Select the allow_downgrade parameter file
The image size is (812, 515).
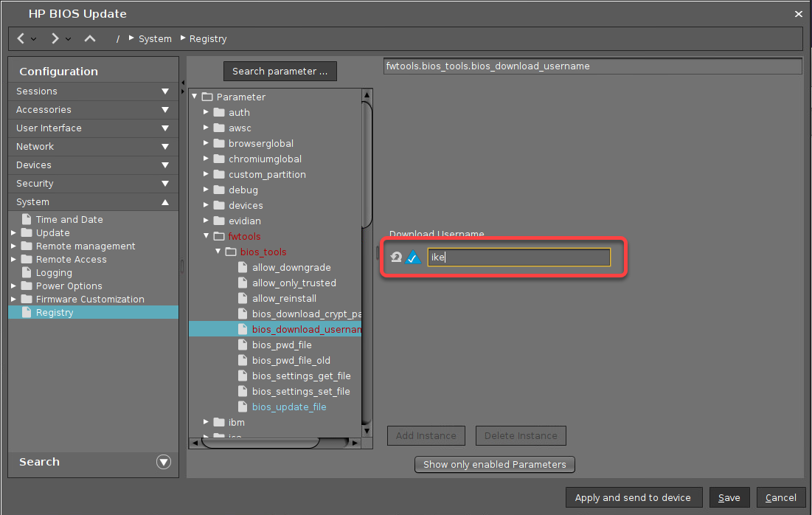291,267
